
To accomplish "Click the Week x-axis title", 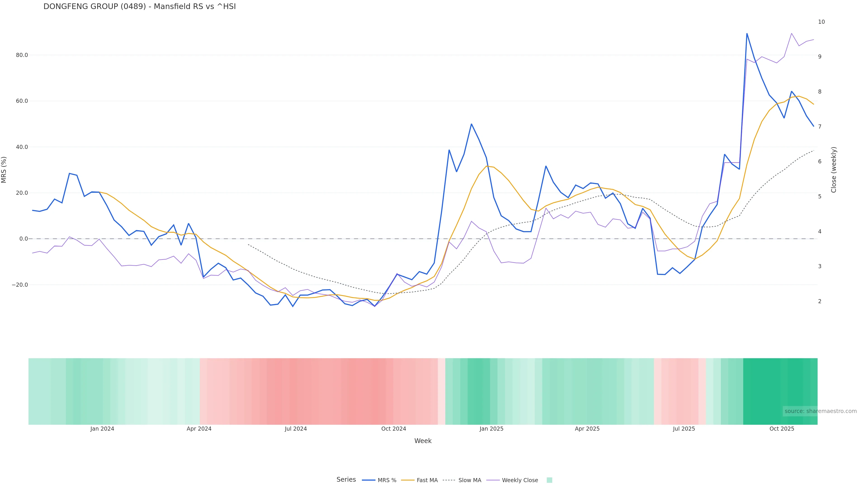I will tap(422, 441).
